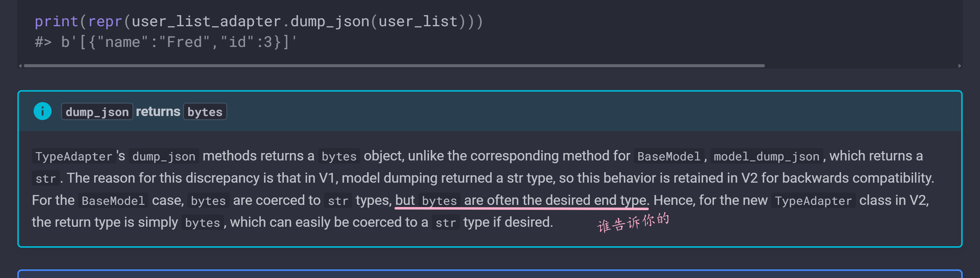Image resolution: width=980 pixels, height=278 pixels.
Task: Click the output comment line showing Fred
Action: coord(165,42)
